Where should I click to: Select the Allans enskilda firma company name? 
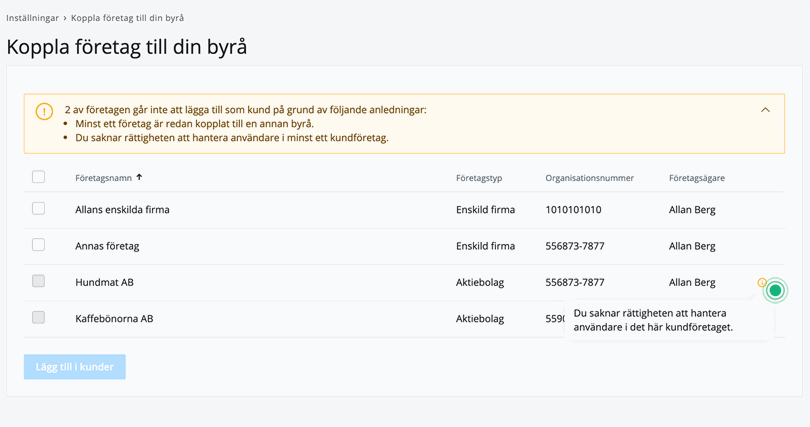122,210
